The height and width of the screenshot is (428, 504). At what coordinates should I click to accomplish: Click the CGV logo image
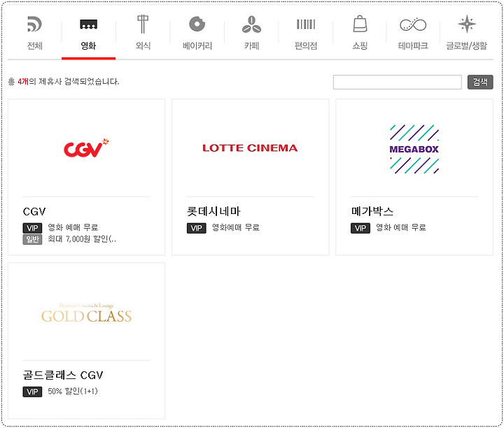pos(86,148)
